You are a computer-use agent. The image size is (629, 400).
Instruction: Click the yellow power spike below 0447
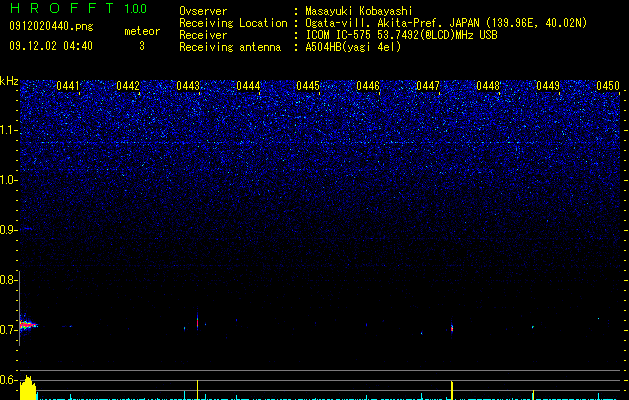[452, 390]
